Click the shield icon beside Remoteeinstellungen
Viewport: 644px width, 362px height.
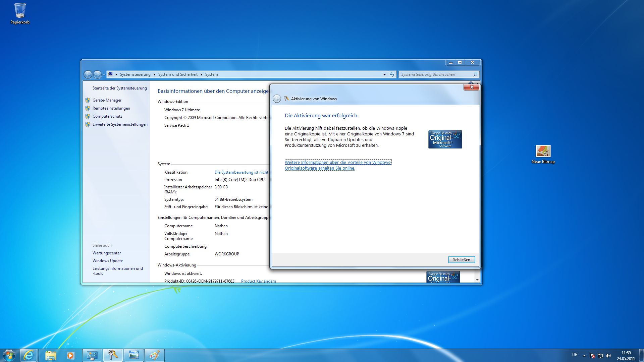click(x=88, y=108)
